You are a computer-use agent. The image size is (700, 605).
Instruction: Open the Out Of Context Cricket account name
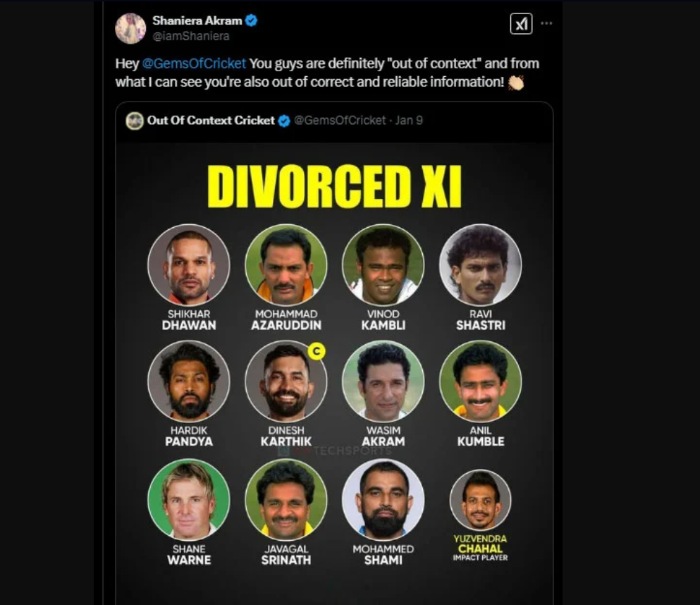tap(211, 121)
